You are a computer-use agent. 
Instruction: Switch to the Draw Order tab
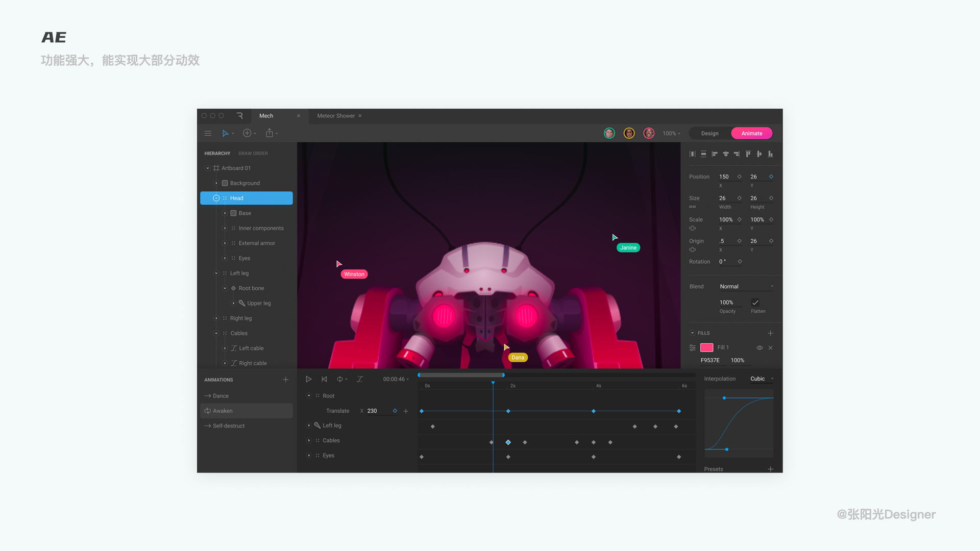coord(253,154)
